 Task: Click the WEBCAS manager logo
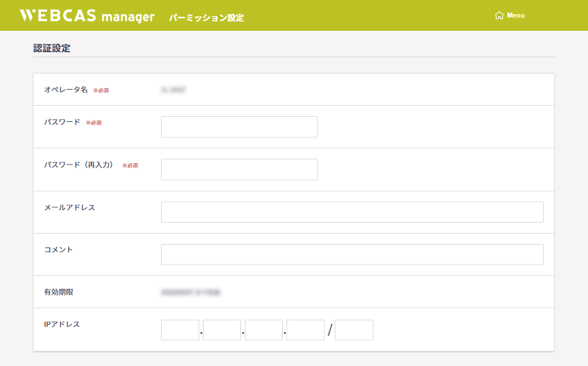click(x=87, y=15)
